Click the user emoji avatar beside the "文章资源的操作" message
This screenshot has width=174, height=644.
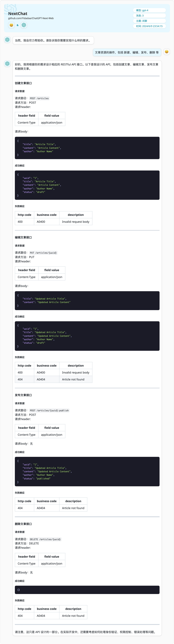pos(166,52)
